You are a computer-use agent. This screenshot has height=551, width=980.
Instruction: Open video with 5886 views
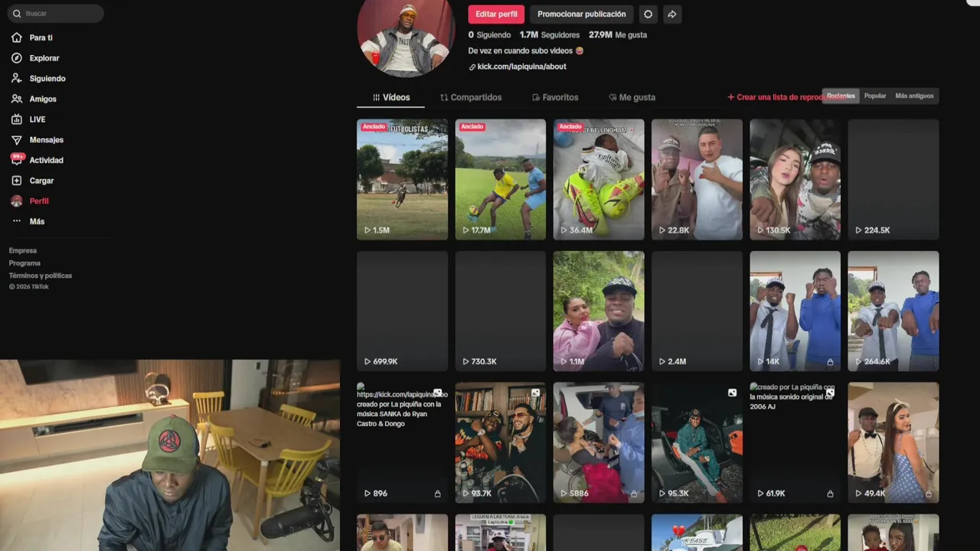[x=599, y=442]
